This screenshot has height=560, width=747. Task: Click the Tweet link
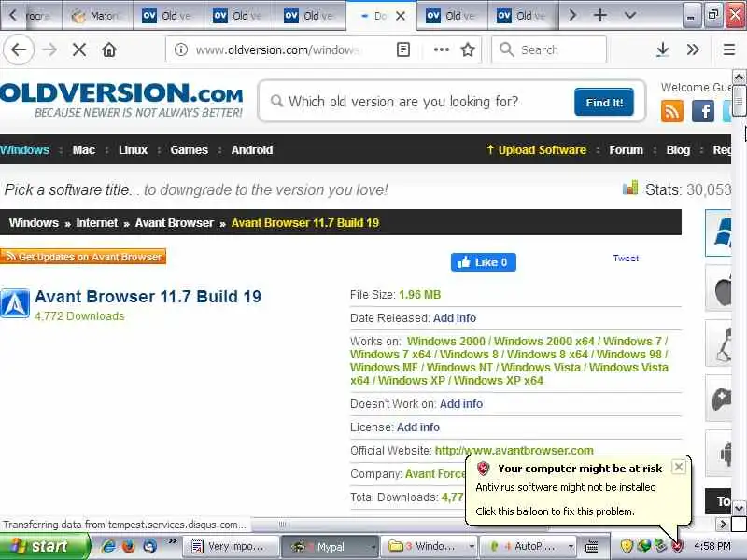626,259
